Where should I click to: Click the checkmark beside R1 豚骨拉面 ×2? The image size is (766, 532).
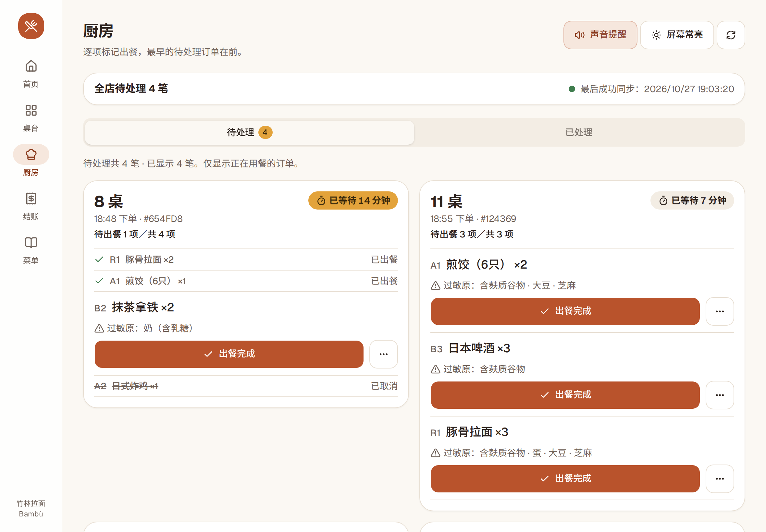click(99, 259)
